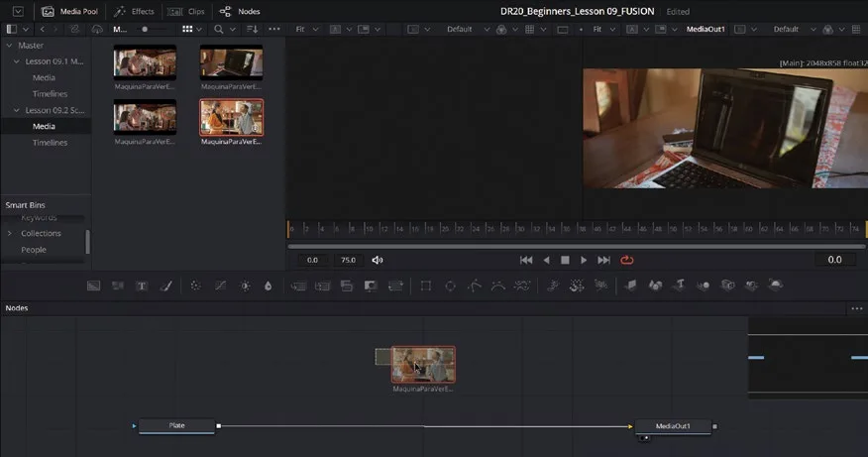This screenshot has height=457, width=868.
Task: Open left viewer Fit zoom dropdown
Action: coord(306,29)
